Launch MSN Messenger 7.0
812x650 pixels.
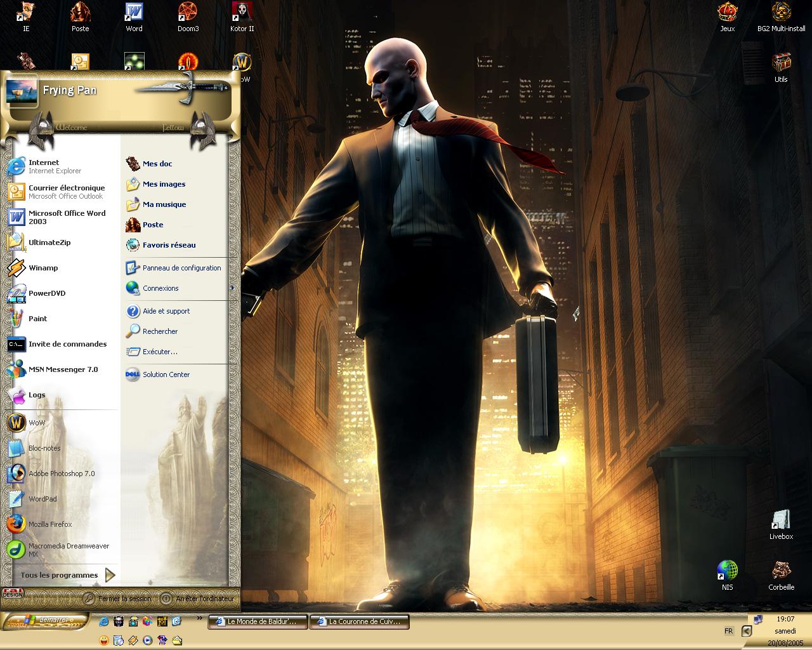[61, 369]
